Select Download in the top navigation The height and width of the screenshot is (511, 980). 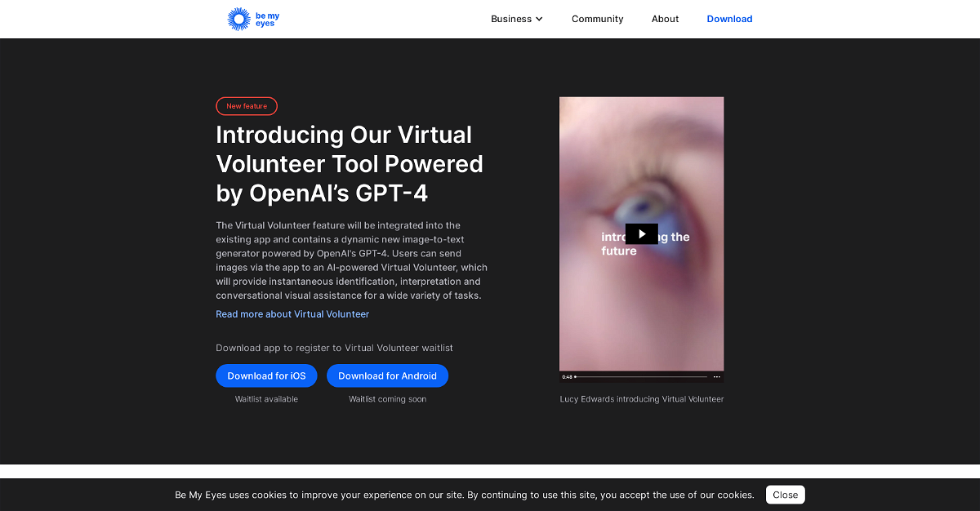729,19
